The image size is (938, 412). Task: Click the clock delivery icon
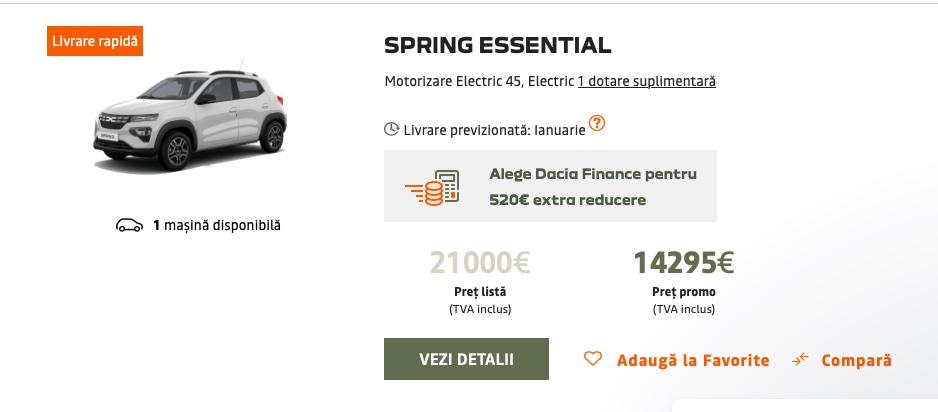pos(391,129)
